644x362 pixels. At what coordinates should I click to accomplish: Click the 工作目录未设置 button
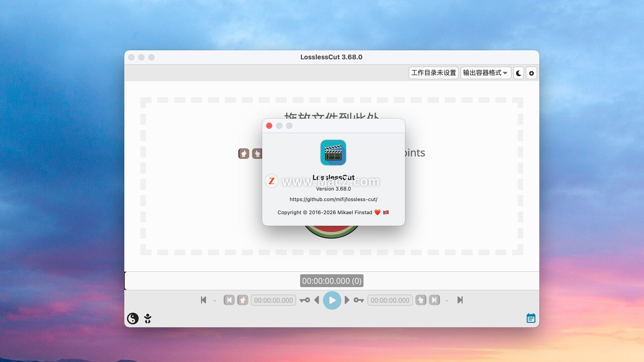433,73
